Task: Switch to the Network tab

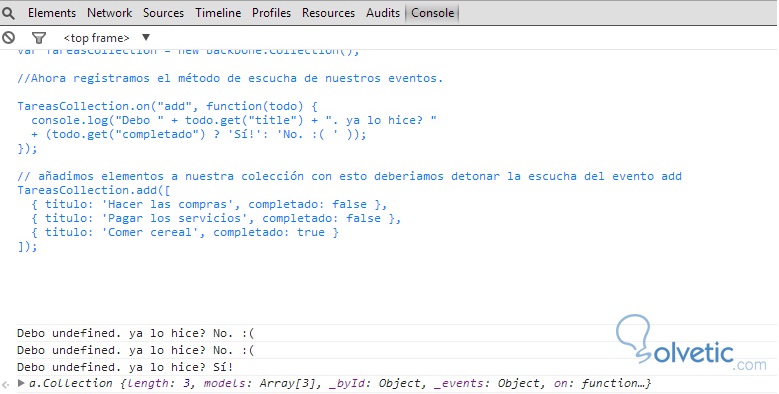Action: click(109, 13)
